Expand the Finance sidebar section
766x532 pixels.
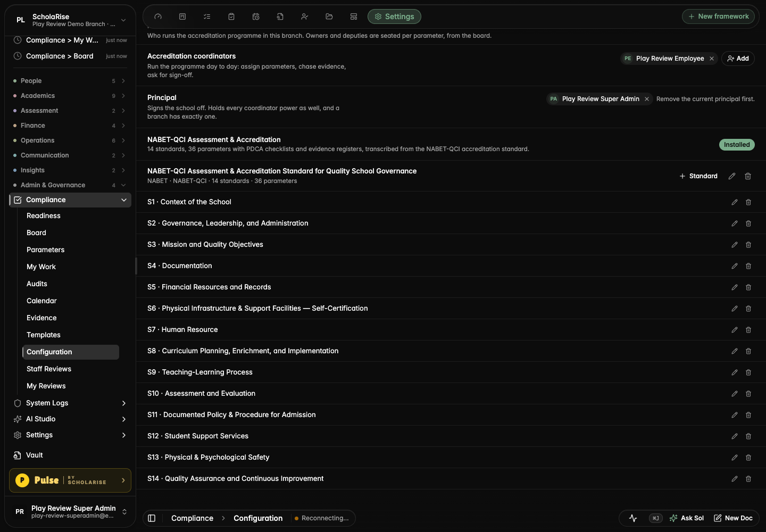click(70, 126)
